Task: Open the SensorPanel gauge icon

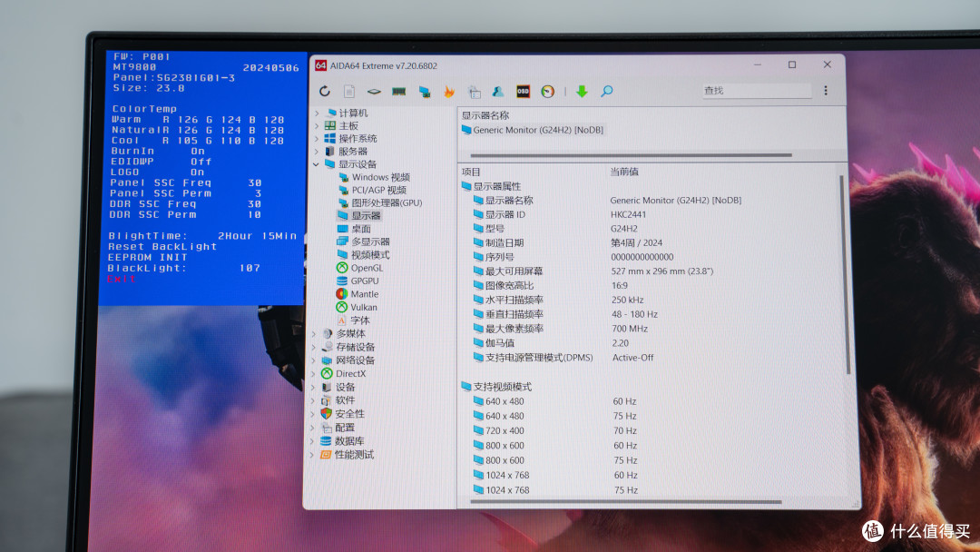Action: (x=548, y=91)
